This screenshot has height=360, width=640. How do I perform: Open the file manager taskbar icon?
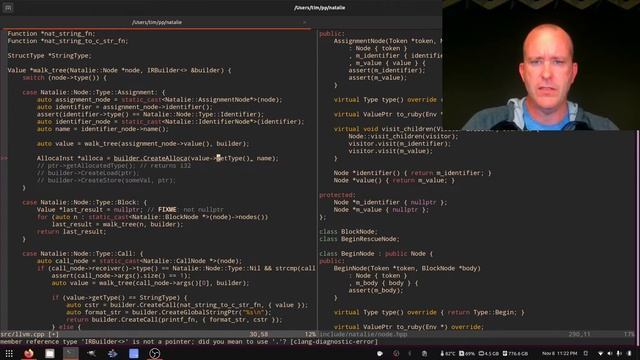coord(50,353)
